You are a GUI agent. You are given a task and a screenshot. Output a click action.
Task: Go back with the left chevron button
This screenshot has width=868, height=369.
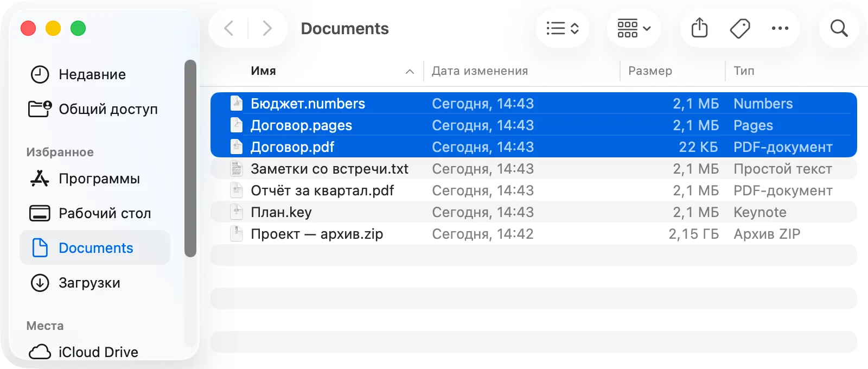tap(229, 28)
